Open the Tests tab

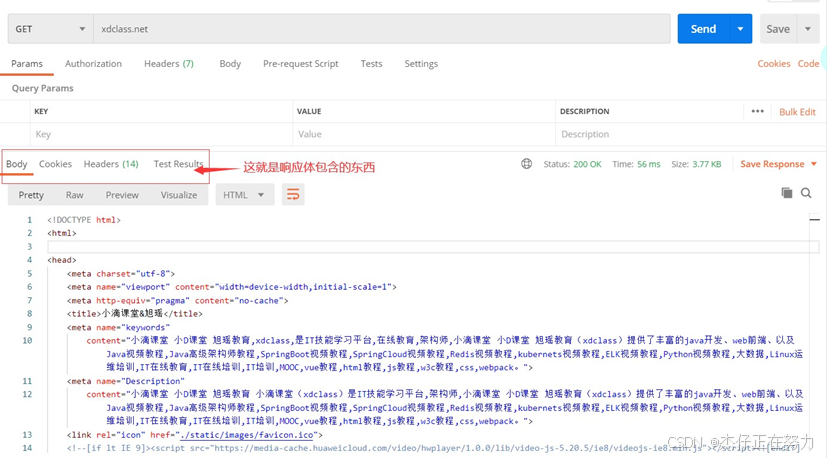tap(371, 64)
